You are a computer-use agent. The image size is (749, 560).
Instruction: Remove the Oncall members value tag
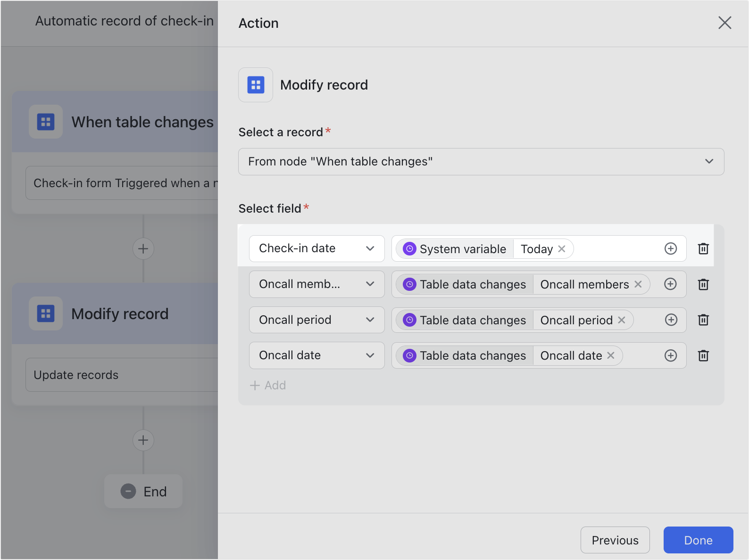(638, 284)
